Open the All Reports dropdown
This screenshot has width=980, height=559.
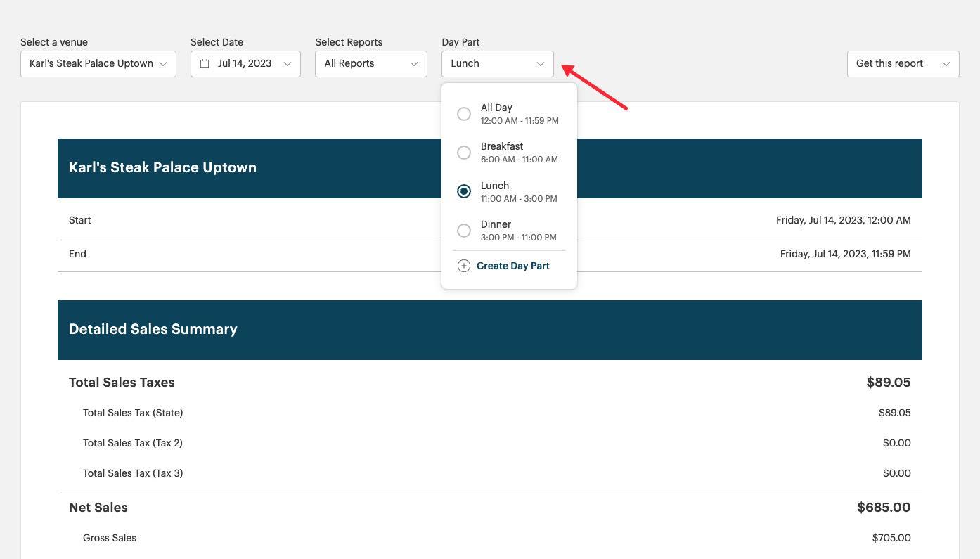(x=370, y=63)
